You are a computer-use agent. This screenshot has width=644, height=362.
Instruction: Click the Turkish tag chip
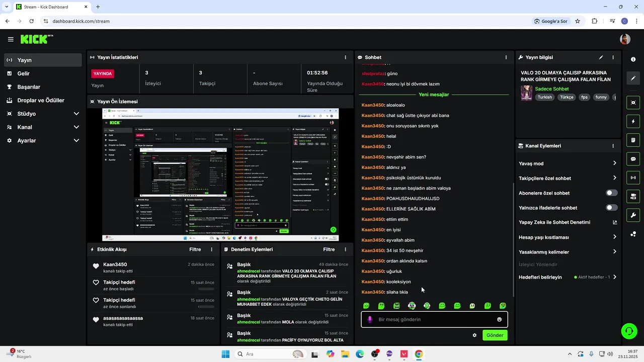pyautogui.click(x=544, y=97)
